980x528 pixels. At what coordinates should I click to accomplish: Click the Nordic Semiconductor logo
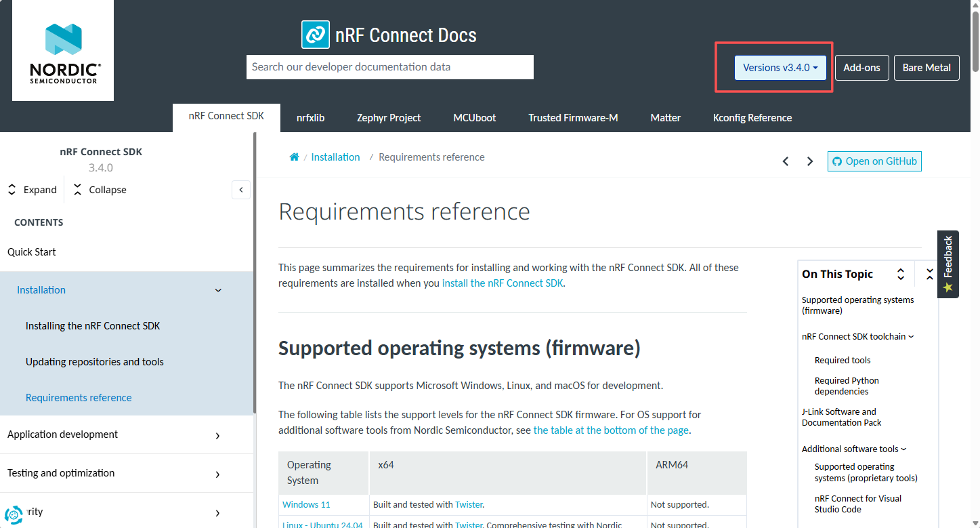coord(63,50)
